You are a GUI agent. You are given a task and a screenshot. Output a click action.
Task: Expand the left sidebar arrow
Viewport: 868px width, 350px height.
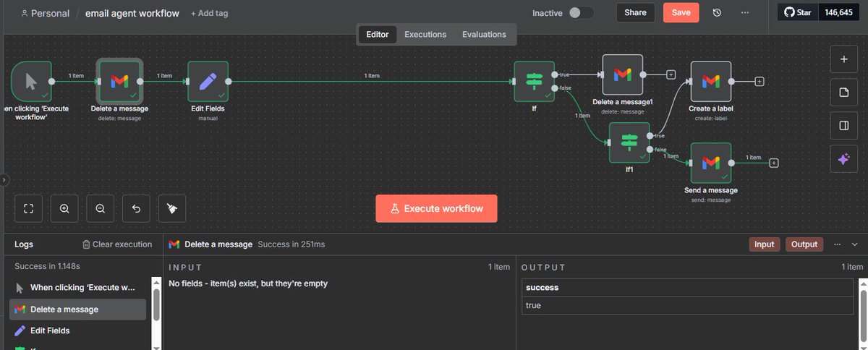[x=3, y=179]
